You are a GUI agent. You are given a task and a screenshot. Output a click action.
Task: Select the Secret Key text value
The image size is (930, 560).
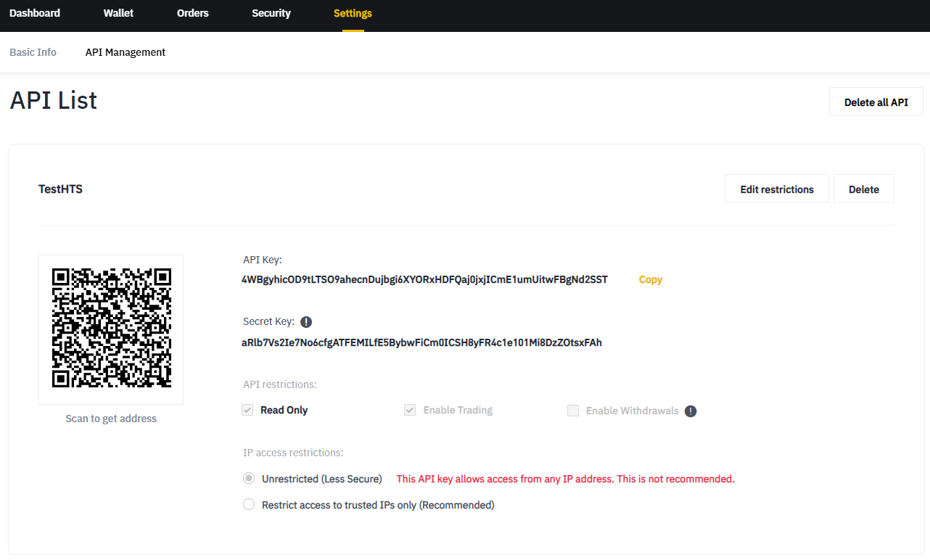click(421, 342)
